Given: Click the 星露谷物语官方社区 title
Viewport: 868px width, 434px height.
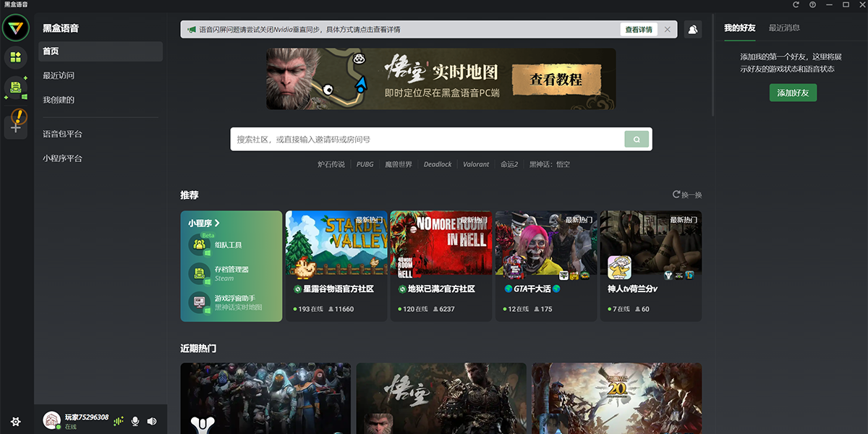Looking at the screenshot, I should (x=339, y=289).
